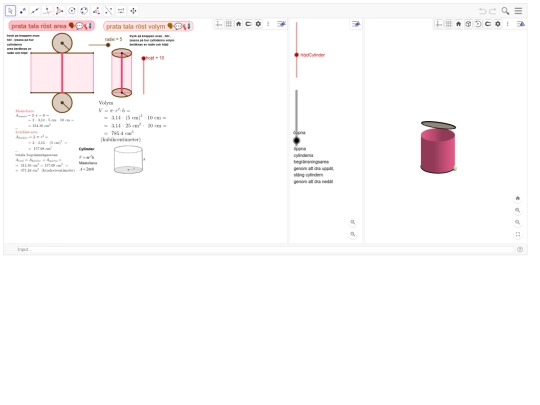540x405 pixels.
Task: Expand the middle view style bar toggle
Action: 356,24
